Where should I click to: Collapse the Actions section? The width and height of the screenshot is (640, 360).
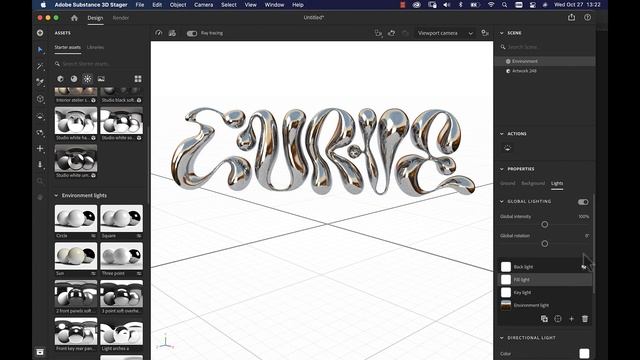pyautogui.click(x=502, y=133)
